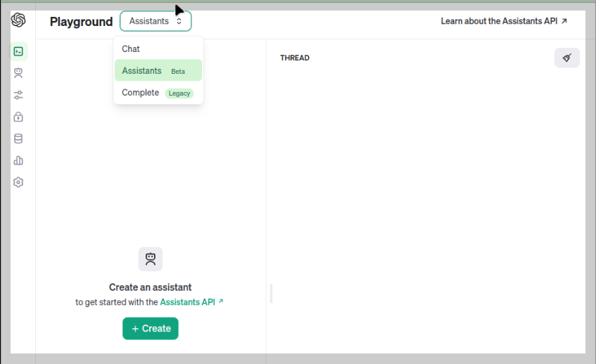Open the Playground sidebar icon

(x=18, y=51)
